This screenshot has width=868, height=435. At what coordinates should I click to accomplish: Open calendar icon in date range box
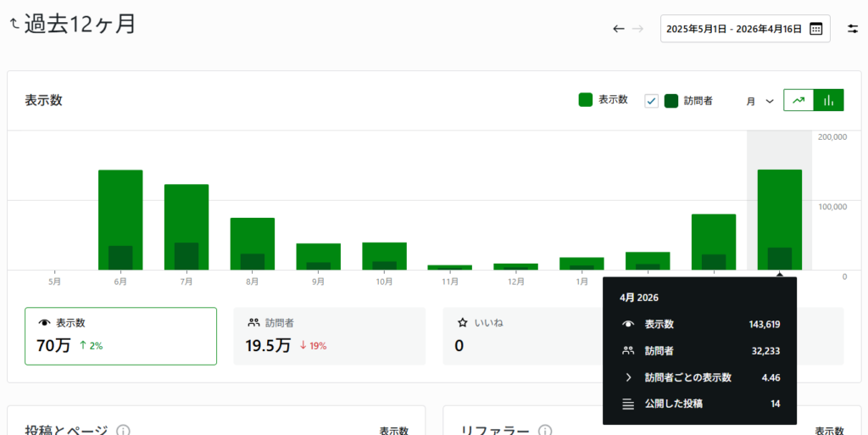(x=815, y=29)
